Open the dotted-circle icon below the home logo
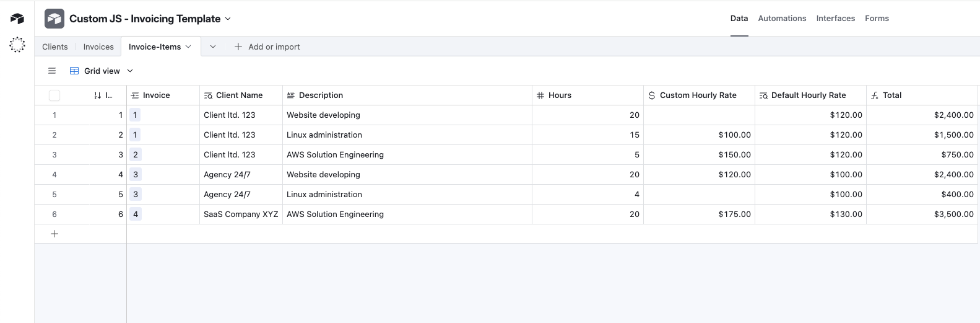The height and width of the screenshot is (323, 980). 17,45
